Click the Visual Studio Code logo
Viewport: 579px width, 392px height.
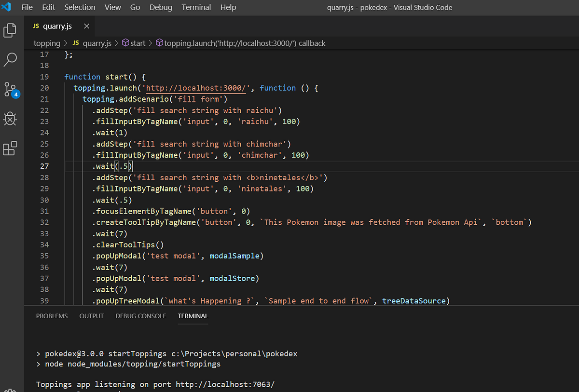pyautogui.click(x=7, y=7)
